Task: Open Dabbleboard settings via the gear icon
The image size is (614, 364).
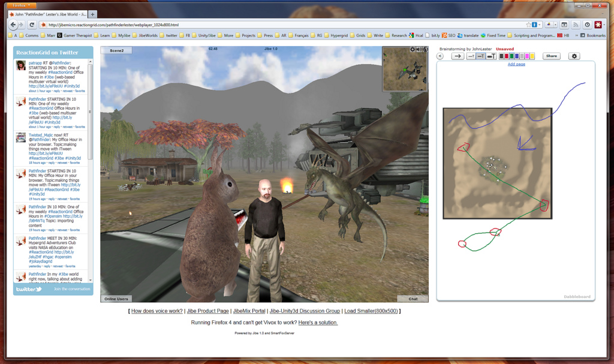Action: click(574, 56)
